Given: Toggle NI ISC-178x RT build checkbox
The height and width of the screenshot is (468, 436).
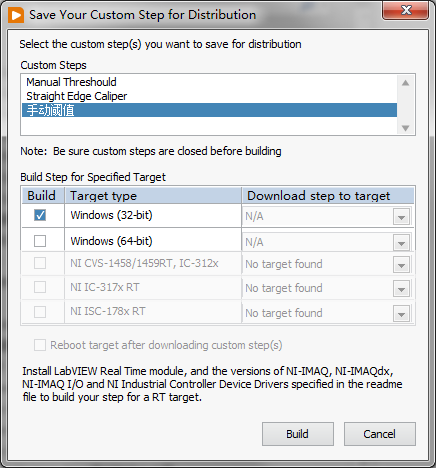Looking at the screenshot, I should click(x=40, y=312).
